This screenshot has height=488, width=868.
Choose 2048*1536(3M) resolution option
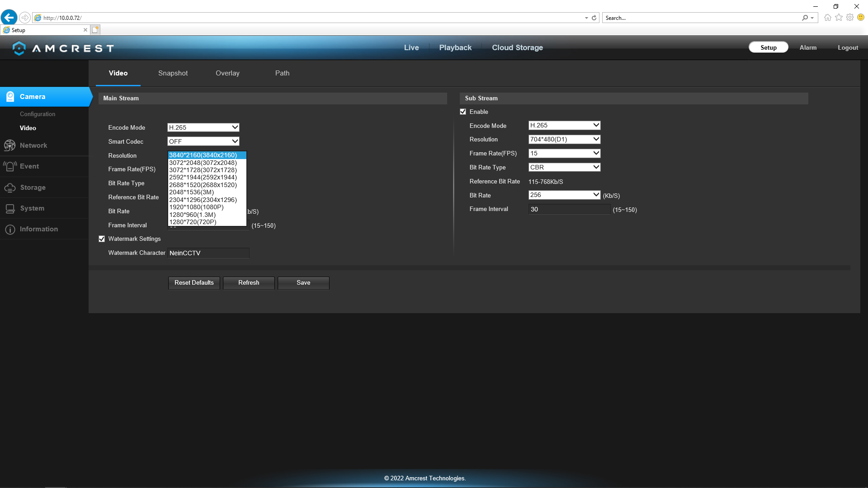[207, 192]
